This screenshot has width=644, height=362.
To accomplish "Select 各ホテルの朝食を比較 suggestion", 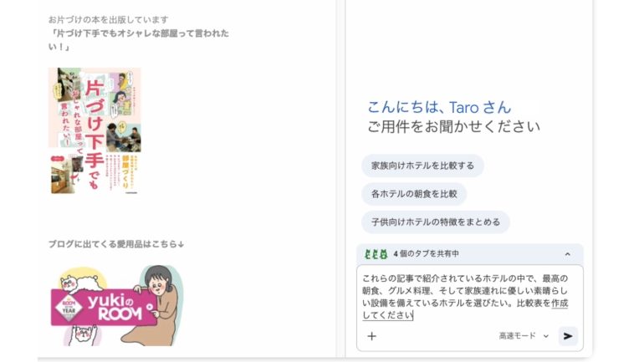I will [414, 194].
